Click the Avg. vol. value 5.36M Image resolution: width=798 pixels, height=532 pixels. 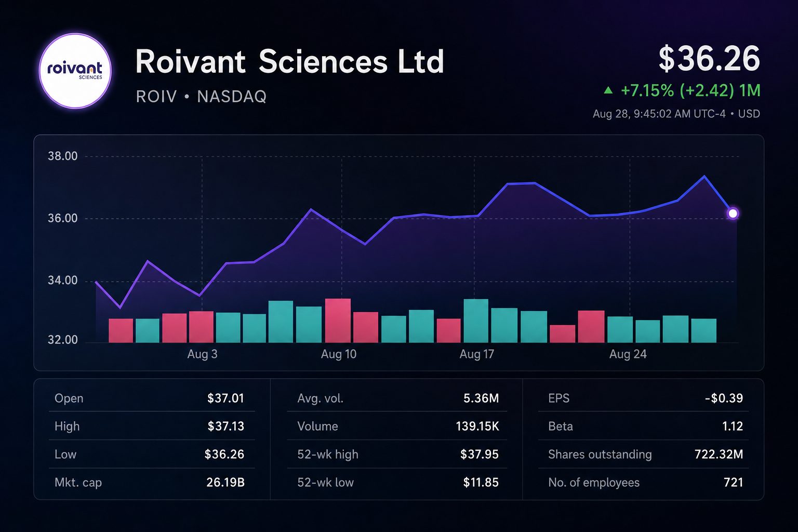pos(481,398)
